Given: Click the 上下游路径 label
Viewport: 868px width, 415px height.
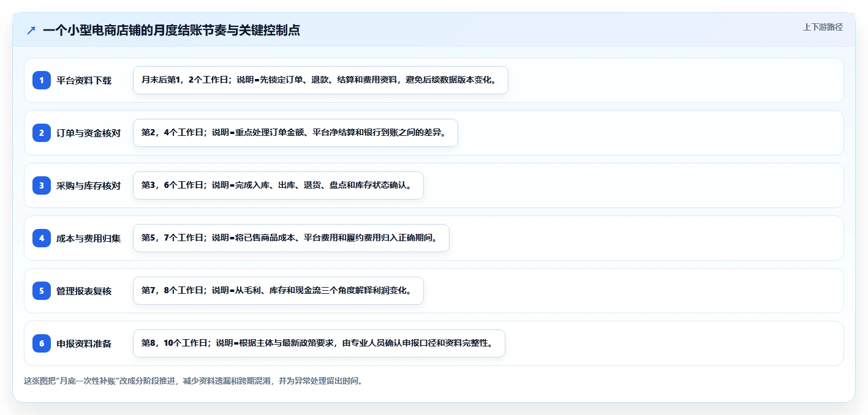Looking at the screenshot, I should [823, 27].
